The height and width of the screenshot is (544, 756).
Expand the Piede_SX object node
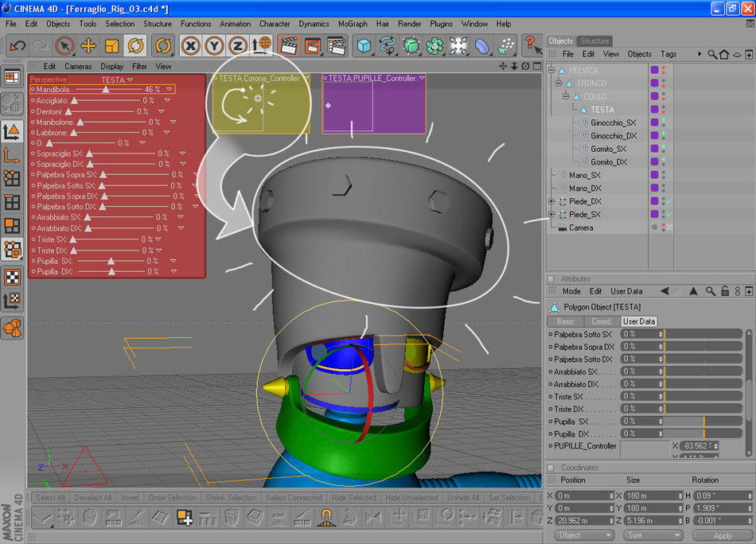(551, 215)
